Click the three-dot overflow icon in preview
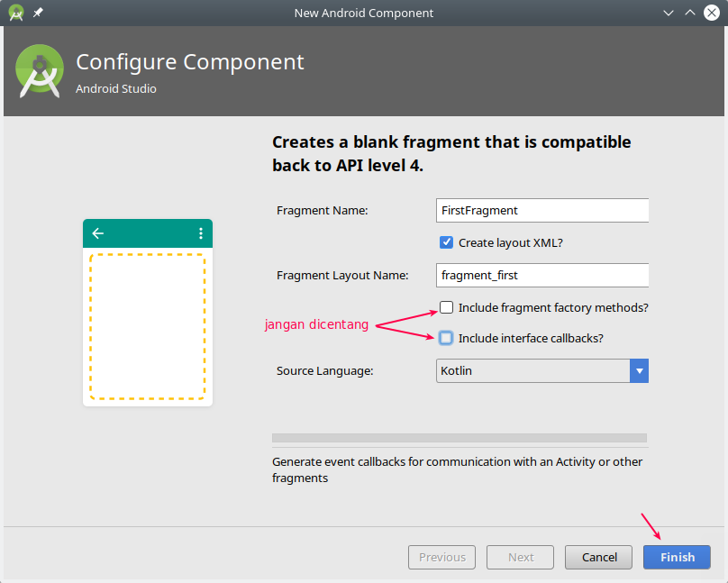Viewport: 728px width, 583px height. pyautogui.click(x=200, y=233)
